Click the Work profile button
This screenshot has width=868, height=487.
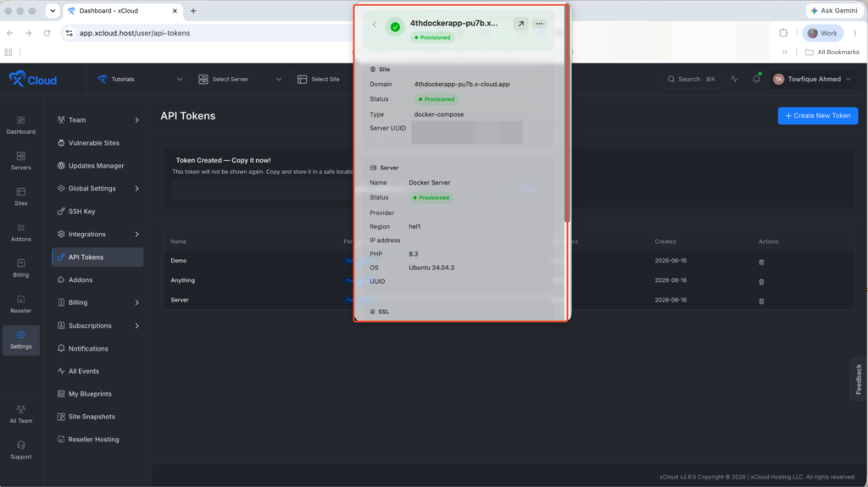(822, 33)
